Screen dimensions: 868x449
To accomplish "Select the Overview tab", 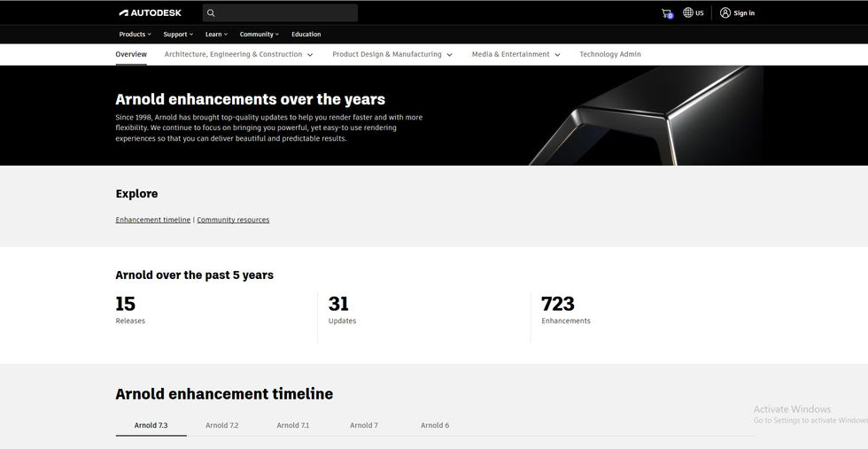I will pyautogui.click(x=131, y=54).
